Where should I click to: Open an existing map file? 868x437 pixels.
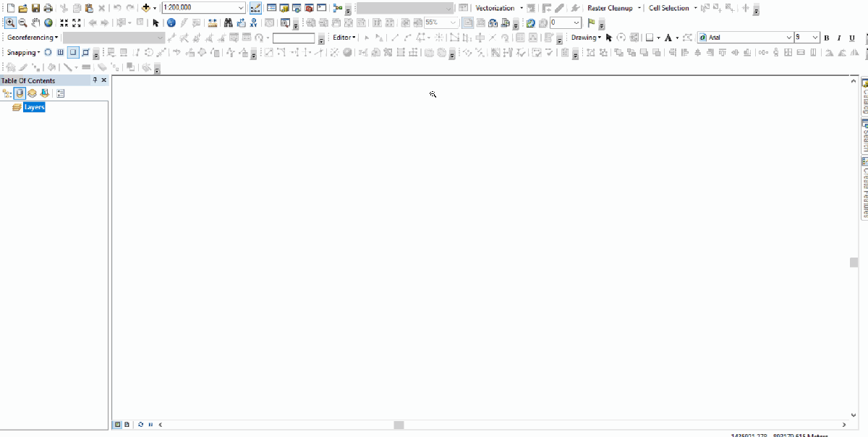(22, 8)
